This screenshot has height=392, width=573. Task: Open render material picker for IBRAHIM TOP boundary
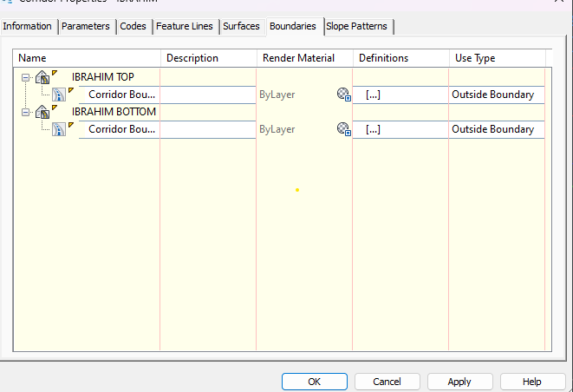click(343, 95)
